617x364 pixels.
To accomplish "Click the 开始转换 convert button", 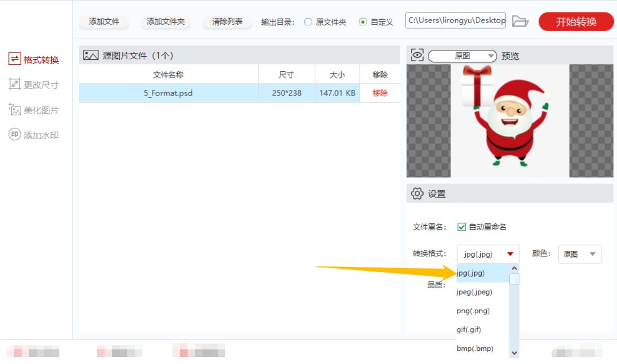I will pos(576,21).
